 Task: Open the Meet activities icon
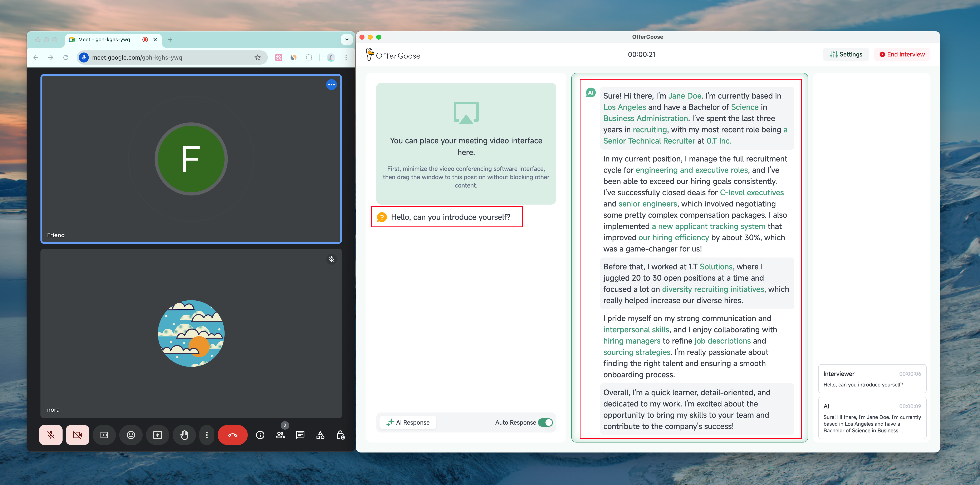coord(320,435)
